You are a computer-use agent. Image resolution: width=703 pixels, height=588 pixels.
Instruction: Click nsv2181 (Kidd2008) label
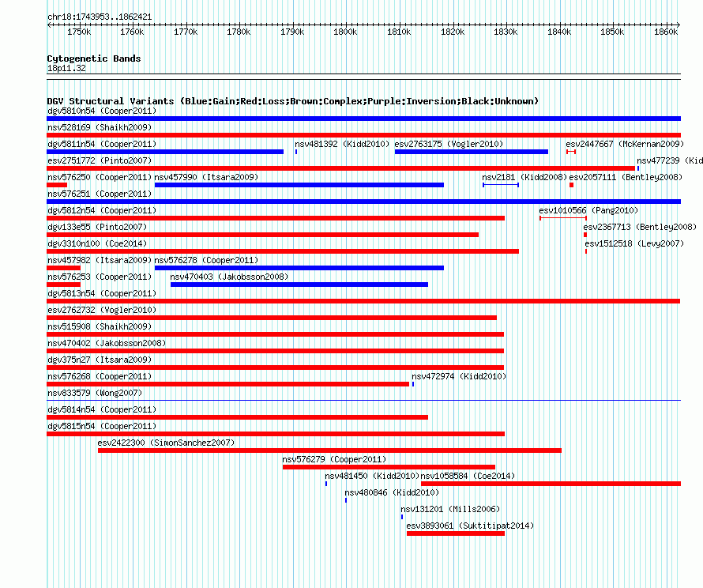(x=524, y=177)
